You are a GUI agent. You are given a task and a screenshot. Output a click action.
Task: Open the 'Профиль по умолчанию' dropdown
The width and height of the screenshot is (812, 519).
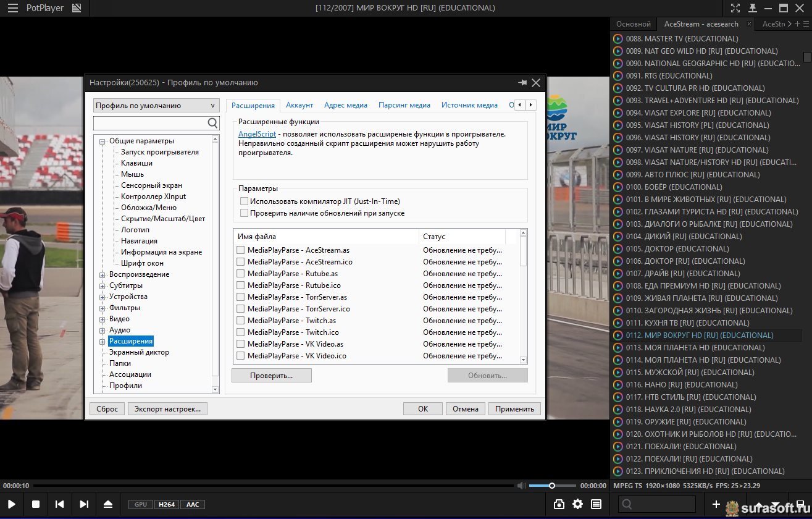pyautogui.click(x=156, y=106)
